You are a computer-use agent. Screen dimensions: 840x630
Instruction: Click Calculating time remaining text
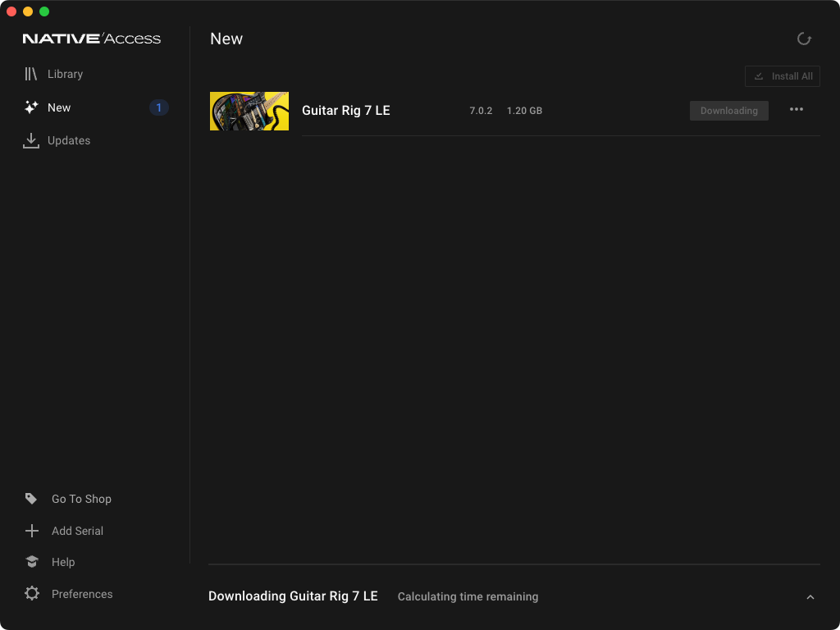[x=468, y=597]
